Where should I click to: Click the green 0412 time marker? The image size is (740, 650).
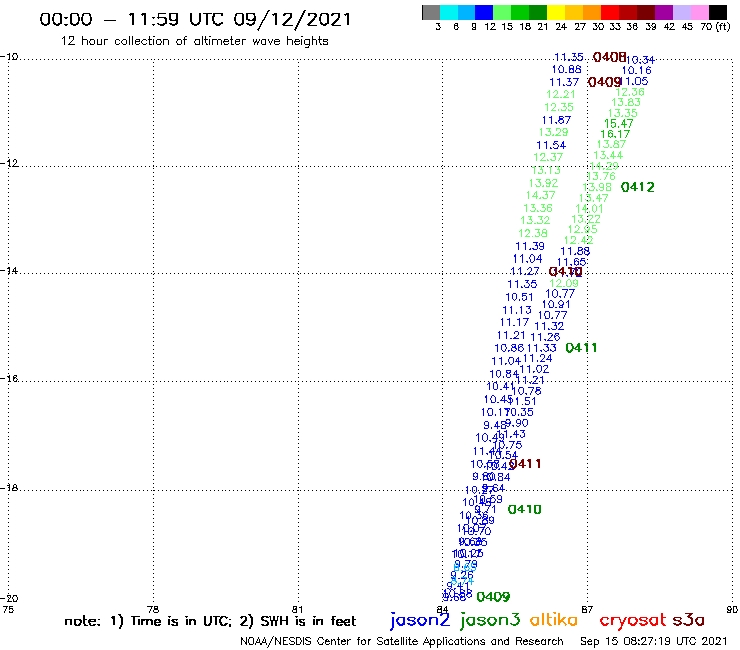pos(638,187)
